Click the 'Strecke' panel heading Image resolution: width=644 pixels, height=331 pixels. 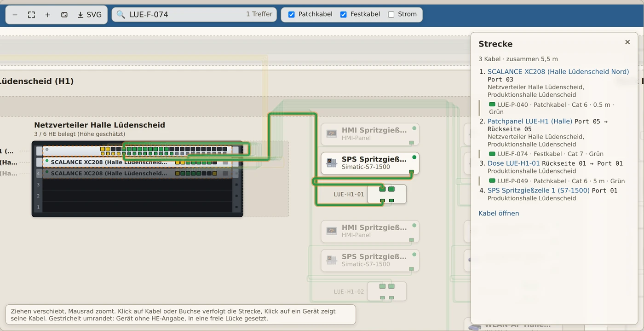[495, 44]
